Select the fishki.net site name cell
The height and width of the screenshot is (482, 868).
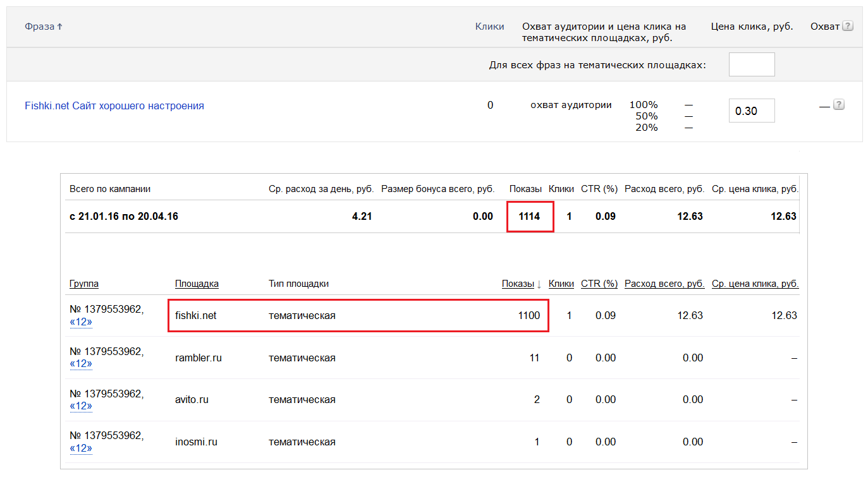coord(196,315)
